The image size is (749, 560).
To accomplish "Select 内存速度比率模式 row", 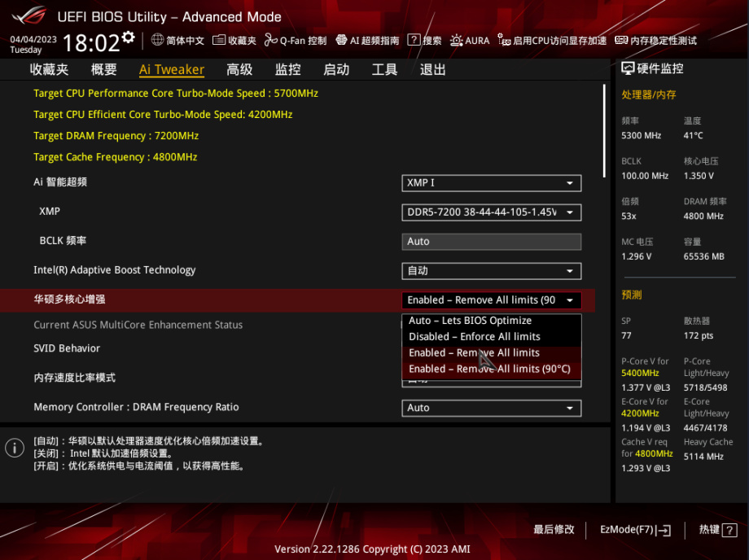I will pyautogui.click(x=75, y=378).
